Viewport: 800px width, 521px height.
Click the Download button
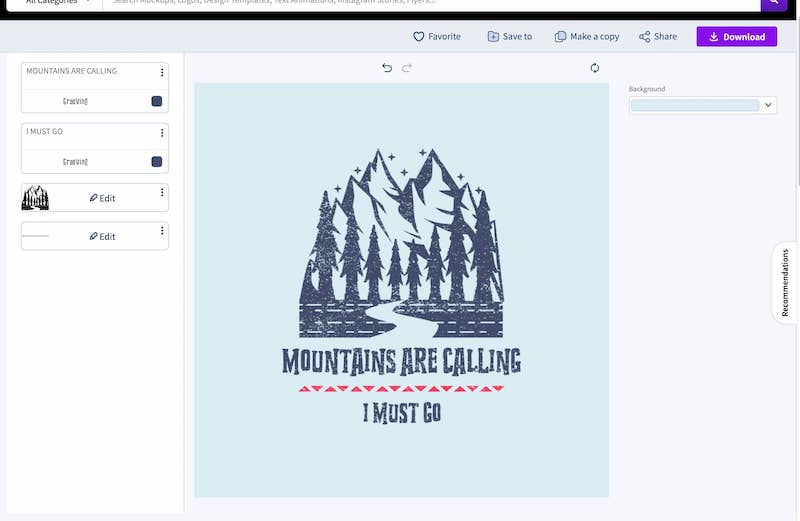[x=736, y=37]
